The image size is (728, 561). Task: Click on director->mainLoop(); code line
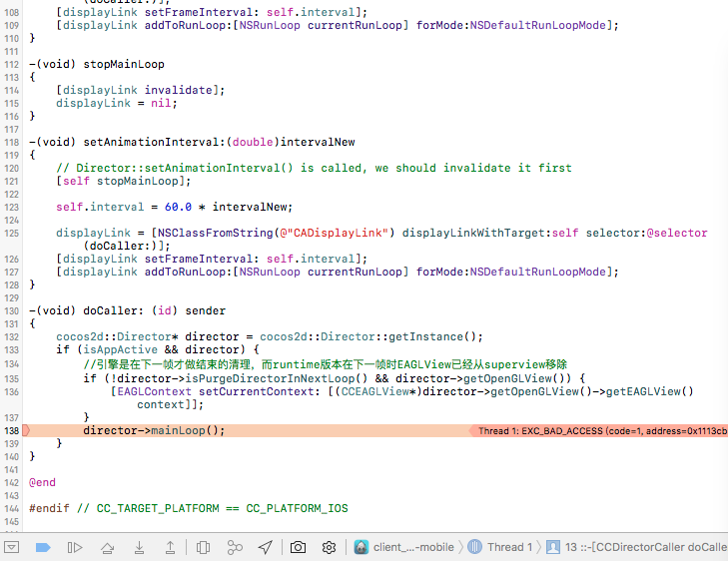(154, 430)
